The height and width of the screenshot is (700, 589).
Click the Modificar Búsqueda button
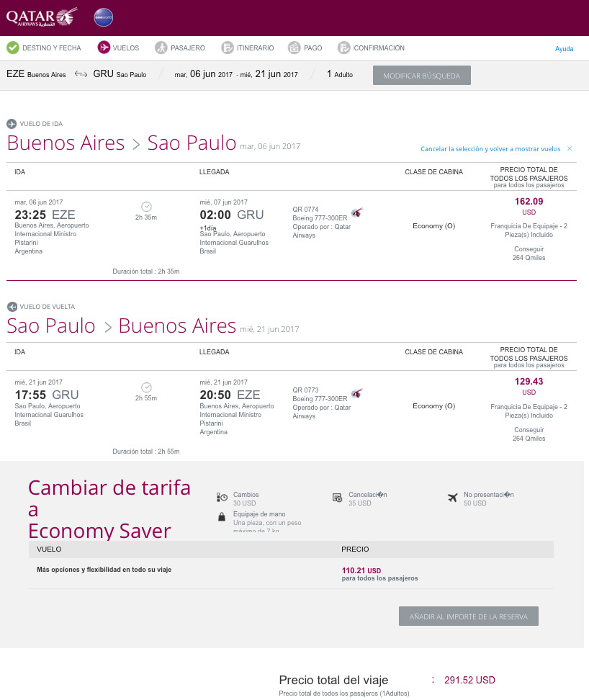point(422,76)
